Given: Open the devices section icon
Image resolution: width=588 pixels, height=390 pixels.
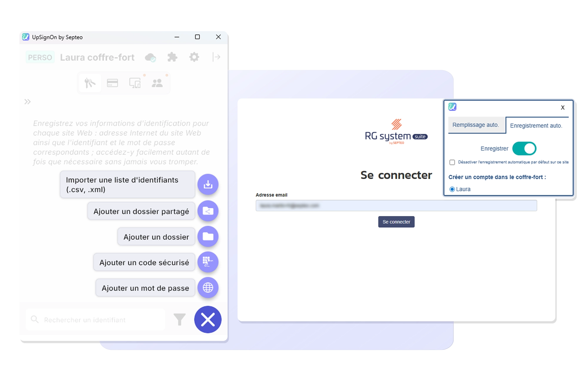Looking at the screenshot, I should pos(135,83).
